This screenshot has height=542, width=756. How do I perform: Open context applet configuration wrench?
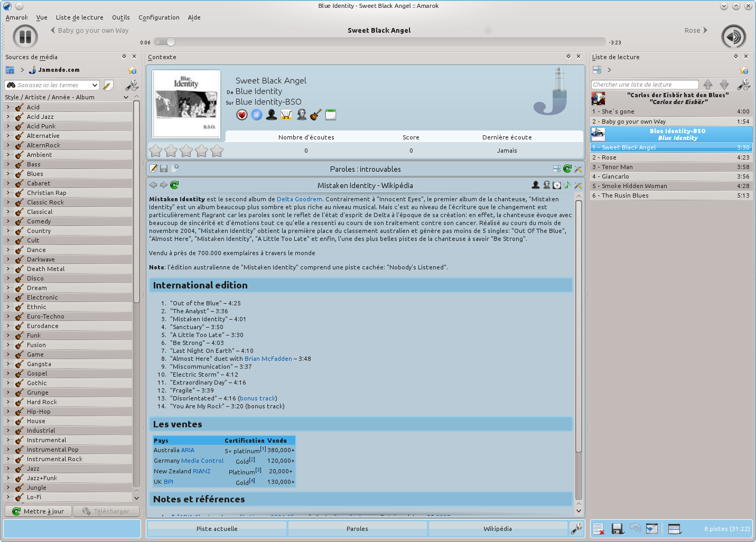click(x=576, y=528)
